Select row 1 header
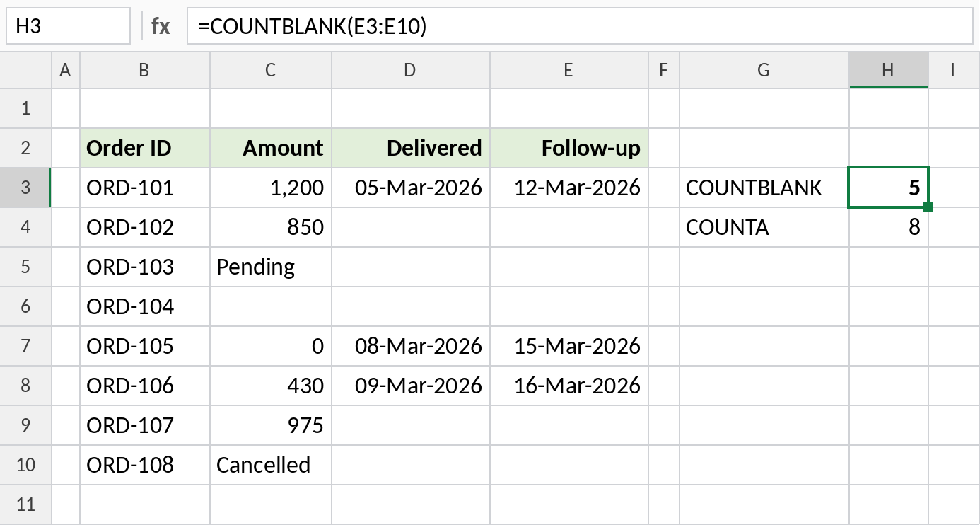This screenshot has width=980, height=525. click(26, 108)
